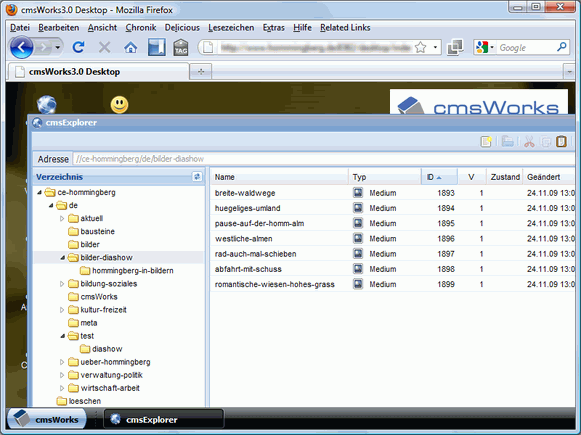Open the Bearbeiten menu

[x=59, y=28]
